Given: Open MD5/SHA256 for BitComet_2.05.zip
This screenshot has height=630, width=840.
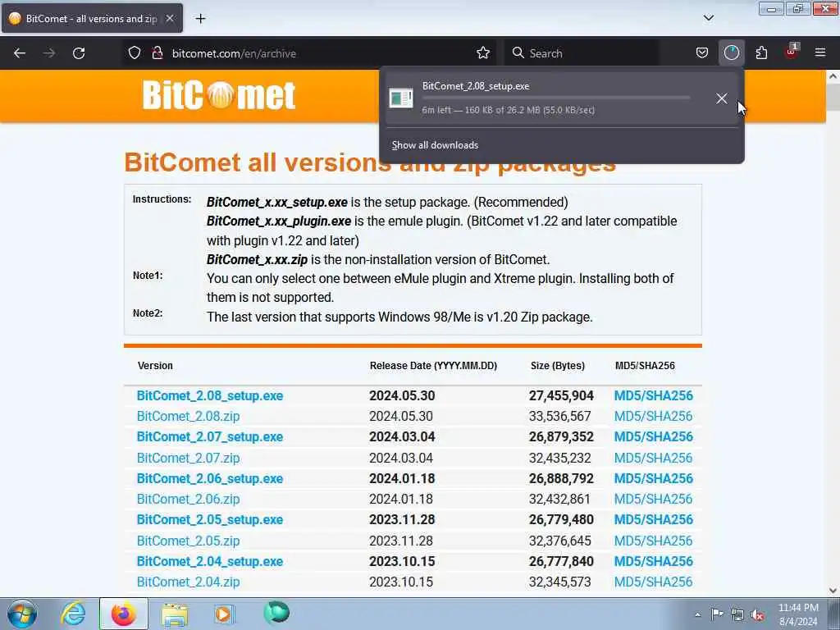Looking at the screenshot, I should [x=654, y=541].
